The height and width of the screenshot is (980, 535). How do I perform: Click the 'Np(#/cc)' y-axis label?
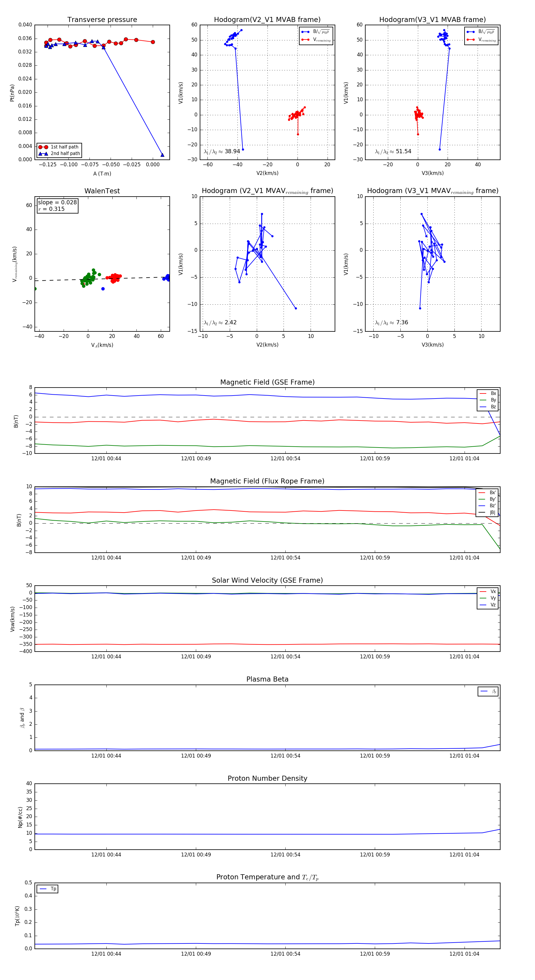[20, 817]
